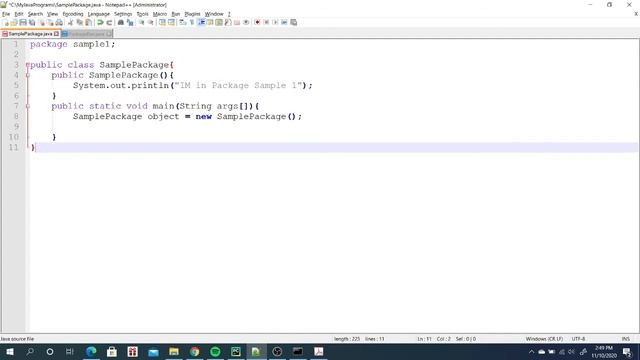Click the Zoom Out toolbar icon

click(x=151, y=22)
